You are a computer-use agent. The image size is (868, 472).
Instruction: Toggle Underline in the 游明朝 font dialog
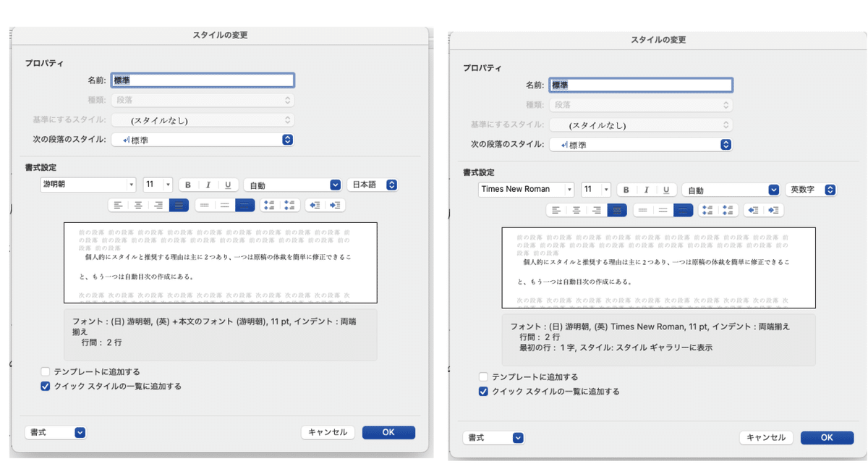228,185
